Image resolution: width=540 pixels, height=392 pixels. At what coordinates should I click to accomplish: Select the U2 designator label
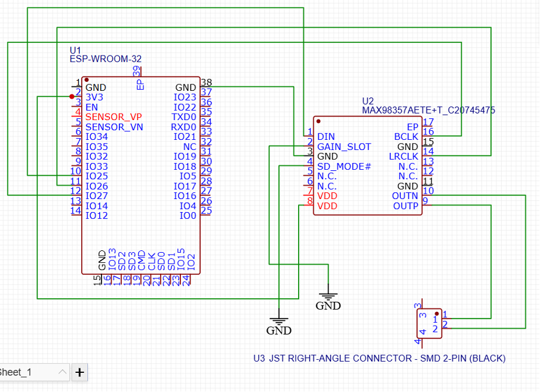point(368,101)
